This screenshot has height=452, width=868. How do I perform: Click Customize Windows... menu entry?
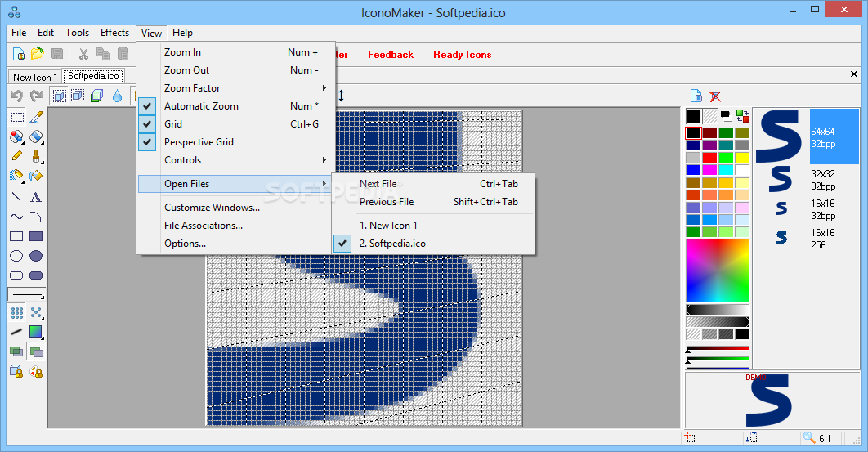click(236, 207)
